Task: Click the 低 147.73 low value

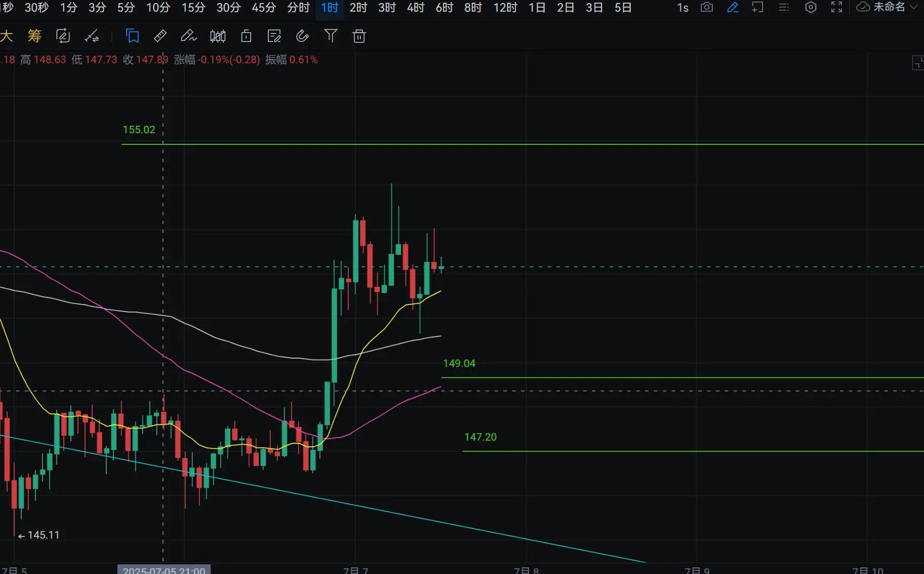Action: [x=94, y=60]
